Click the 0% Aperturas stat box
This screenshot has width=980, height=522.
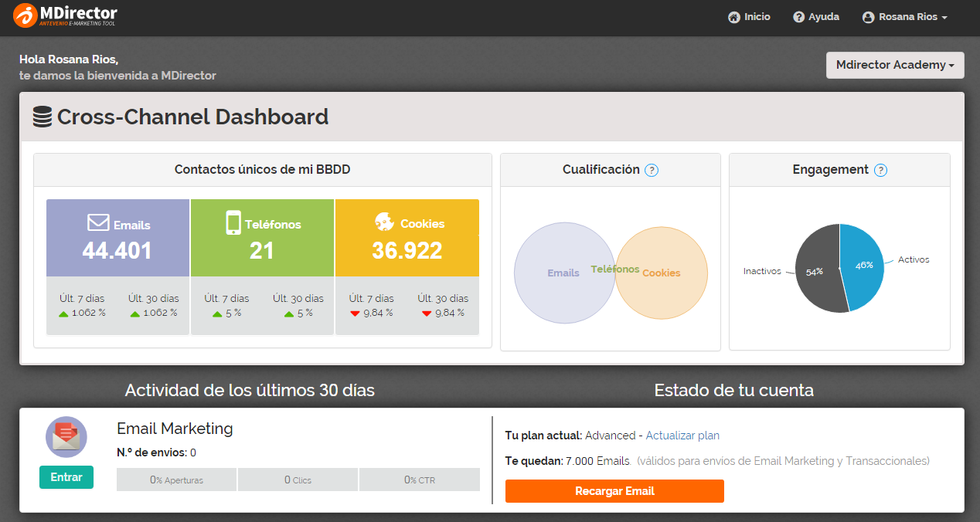[x=176, y=480]
